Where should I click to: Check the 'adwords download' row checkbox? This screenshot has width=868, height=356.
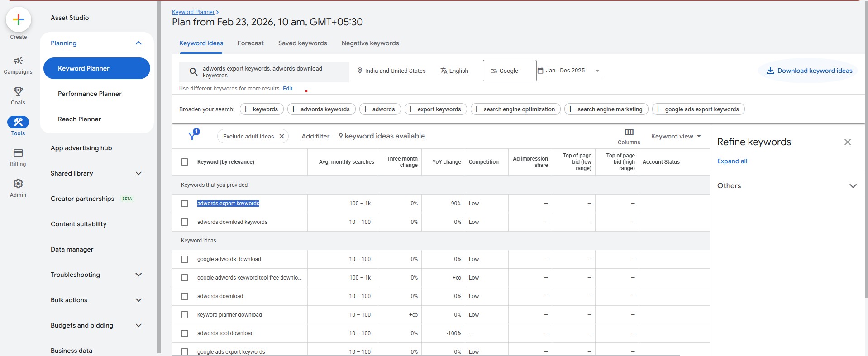point(185,296)
